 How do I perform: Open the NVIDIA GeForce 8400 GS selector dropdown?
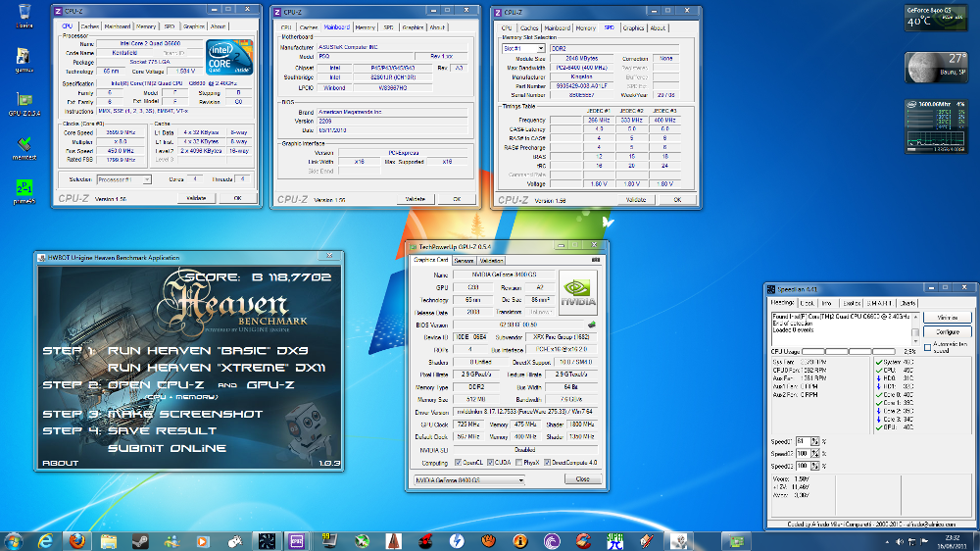click(468, 480)
